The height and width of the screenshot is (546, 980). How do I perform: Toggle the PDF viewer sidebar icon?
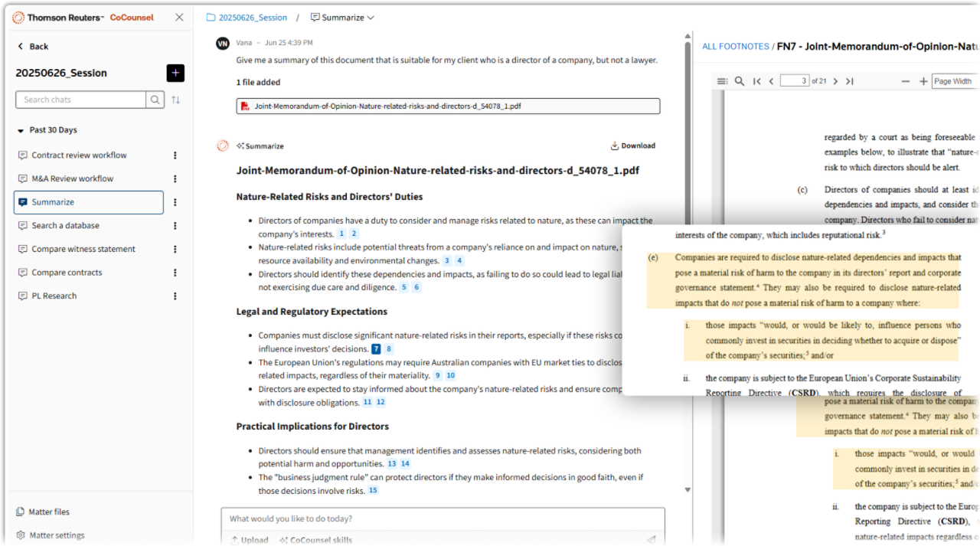(722, 81)
